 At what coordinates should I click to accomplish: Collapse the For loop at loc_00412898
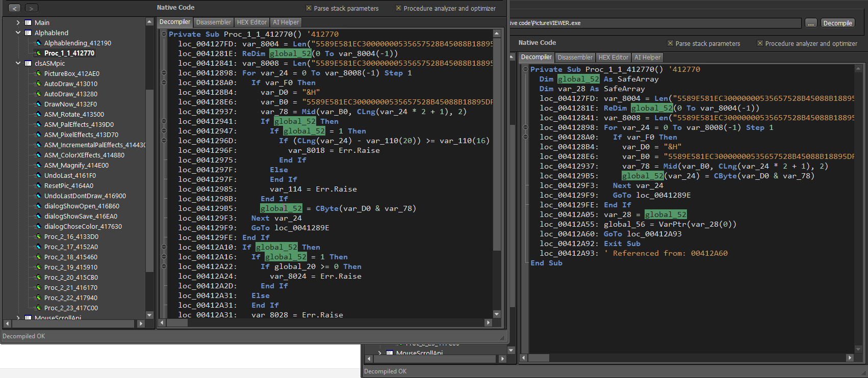tap(164, 73)
